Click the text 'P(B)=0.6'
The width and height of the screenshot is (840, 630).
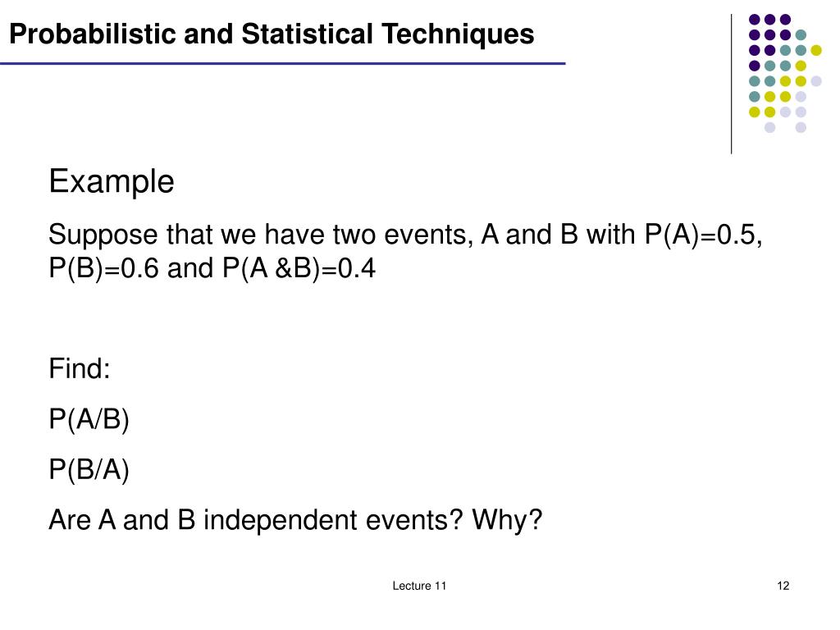104,268
